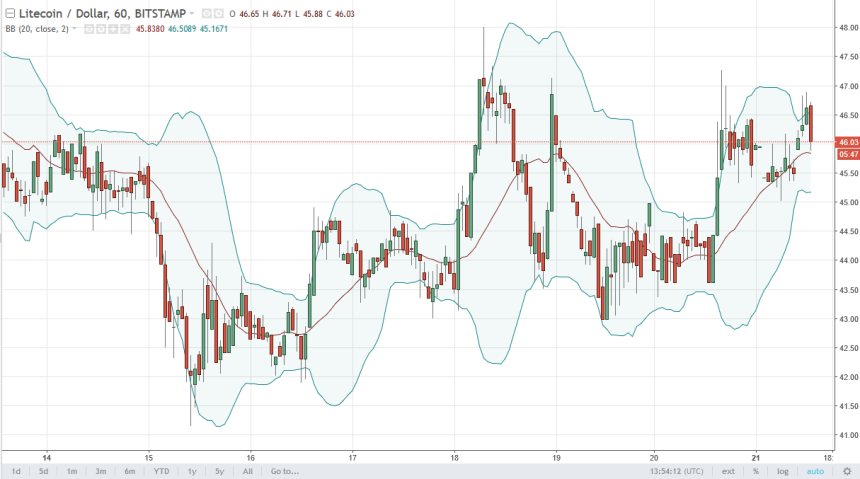Screen dimensions: 860x479
Task: Open the main symbol settings icon
Action: (217, 14)
